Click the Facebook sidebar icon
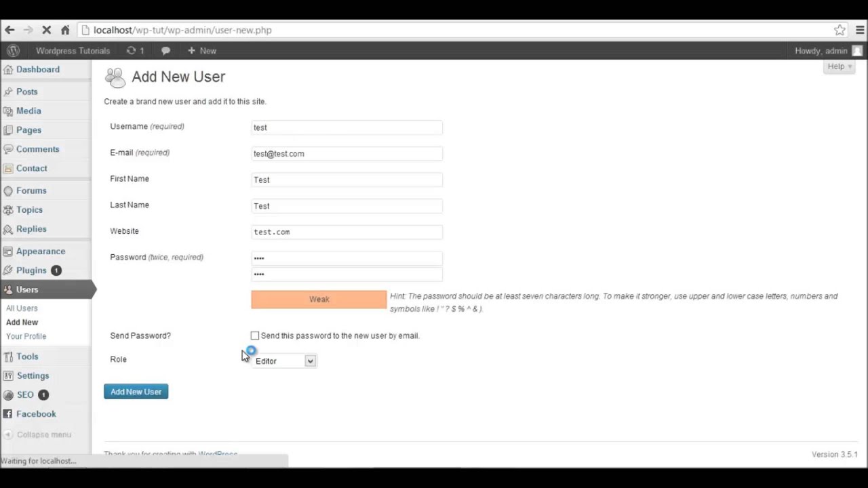Screen dimensions: 868x488 [7, 413]
